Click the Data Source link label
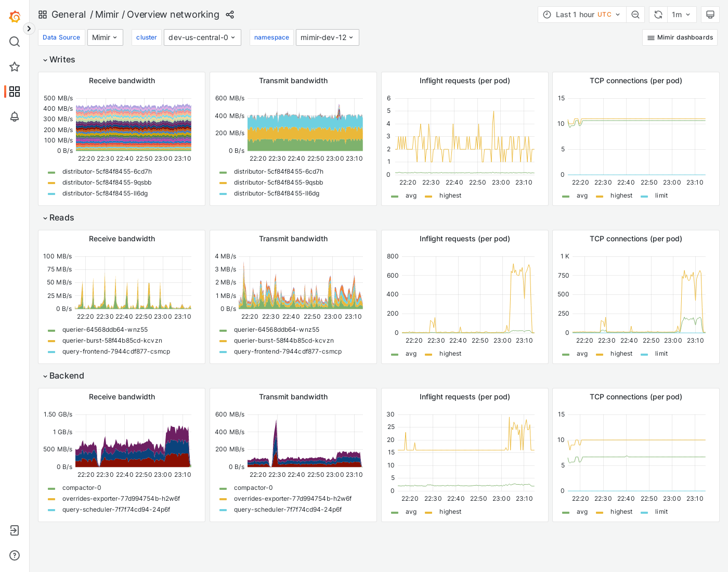Viewport: 728px width, 572px height. click(61, 37)
